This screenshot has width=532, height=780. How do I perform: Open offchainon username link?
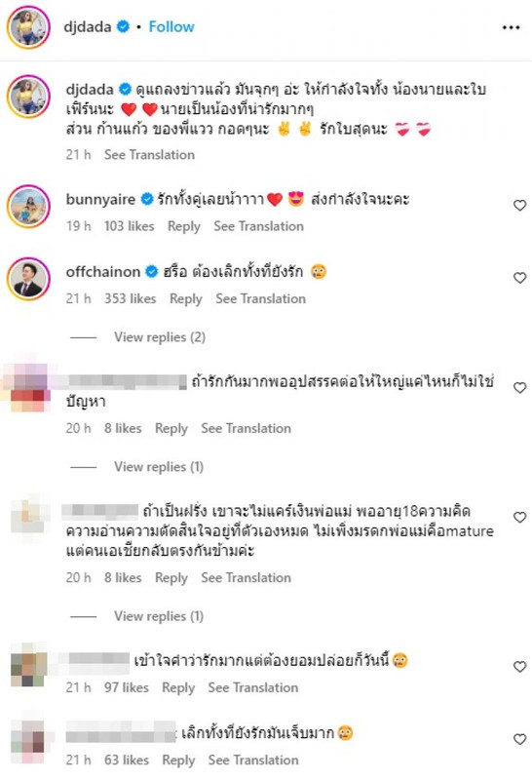click(x=103, y=272)
